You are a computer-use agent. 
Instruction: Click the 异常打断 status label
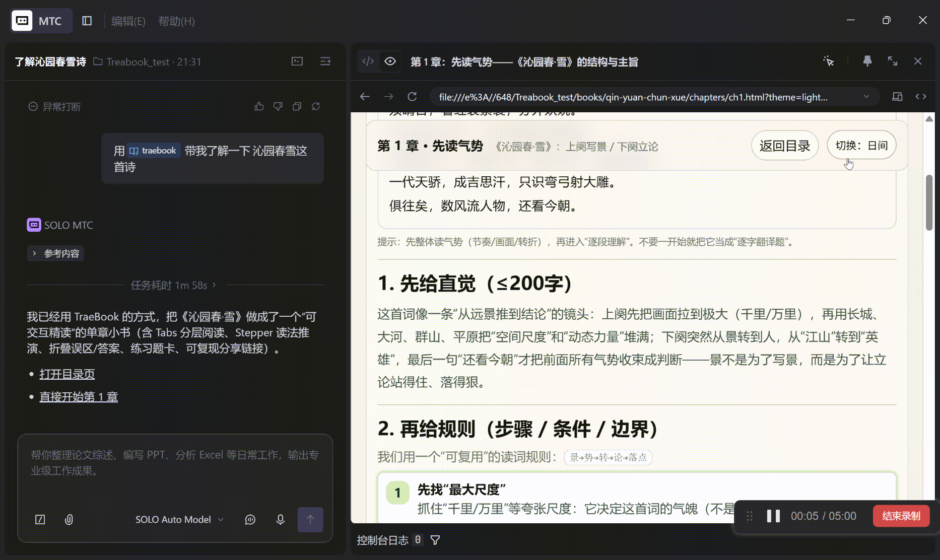(x=54, y=107)
